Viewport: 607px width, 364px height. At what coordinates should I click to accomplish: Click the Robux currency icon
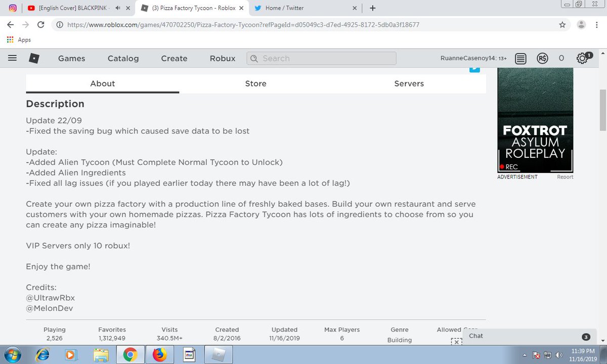[x=542, y=59]
